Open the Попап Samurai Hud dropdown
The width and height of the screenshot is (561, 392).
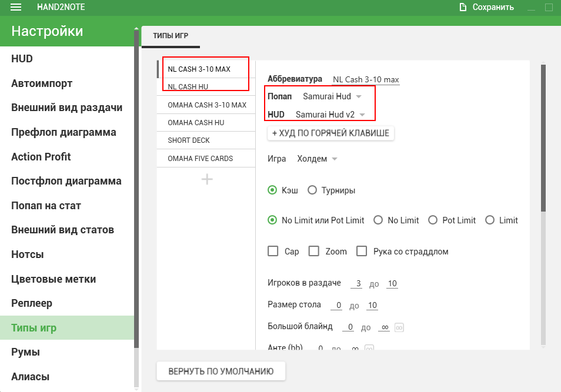332,96
